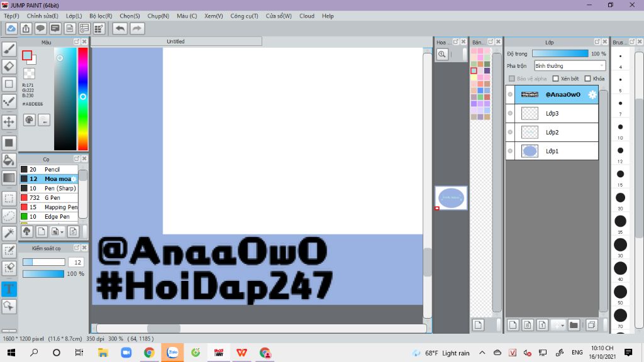Viewport: 644px width, 362px height.
Task: Open the Chỉnh sửa(E) menu
Action: pos(42,16)
